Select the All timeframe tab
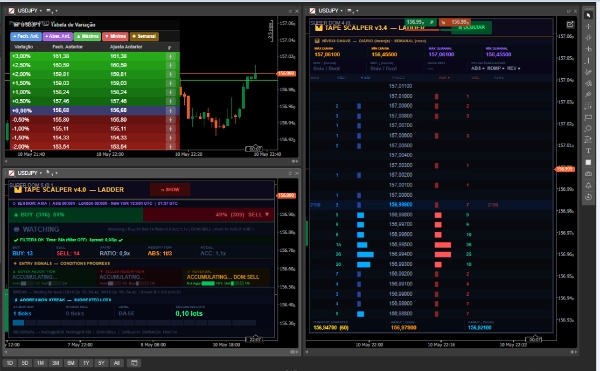The height and width of the screenshot is (371, 600). point(117,363)
